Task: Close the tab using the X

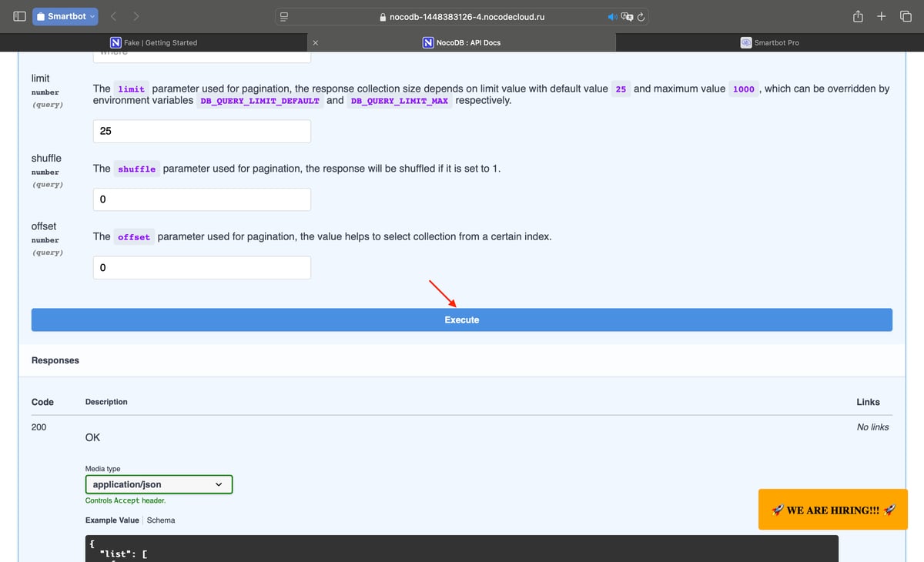Action: pyautogui.click(x=316, y=42)
